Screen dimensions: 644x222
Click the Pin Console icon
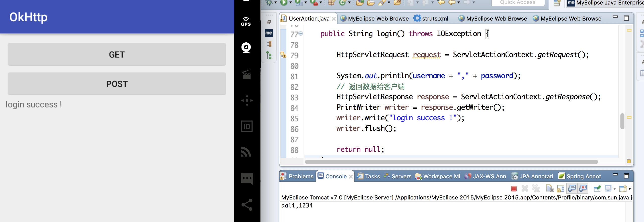click(597, 188)
